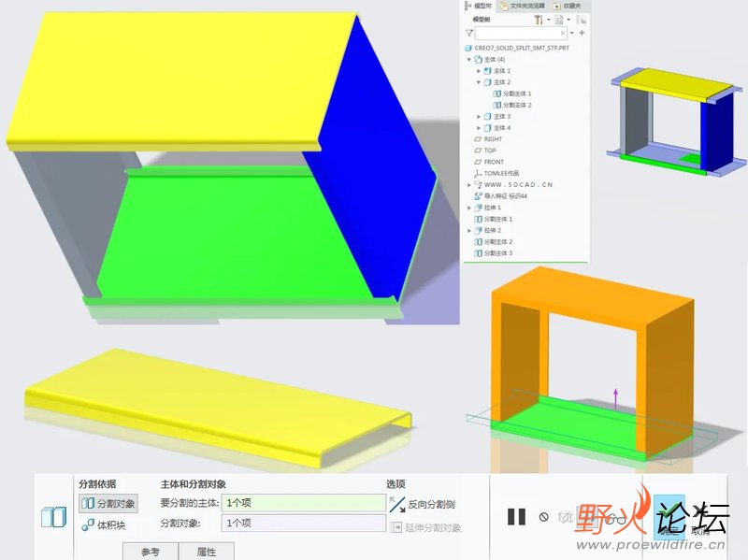Click the tree columns icon at toolbar end
Image resolution: width=748 pixels, height=560 pixels.
581,20
